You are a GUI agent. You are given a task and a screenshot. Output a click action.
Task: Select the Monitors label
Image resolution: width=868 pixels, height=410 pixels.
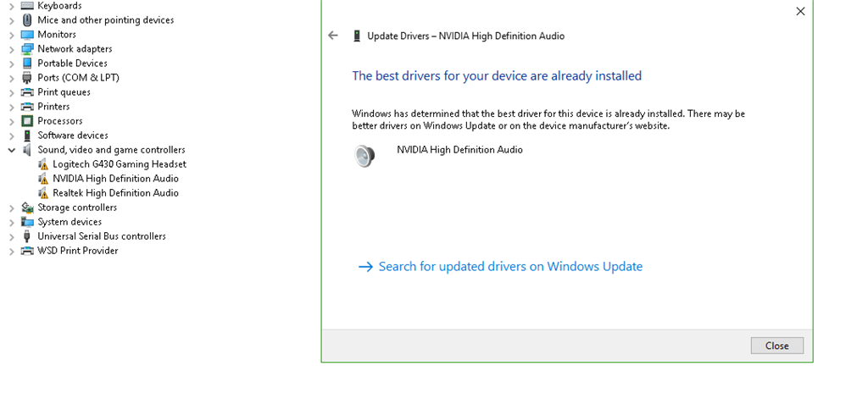pyautogui.click(x=57, y=34)
